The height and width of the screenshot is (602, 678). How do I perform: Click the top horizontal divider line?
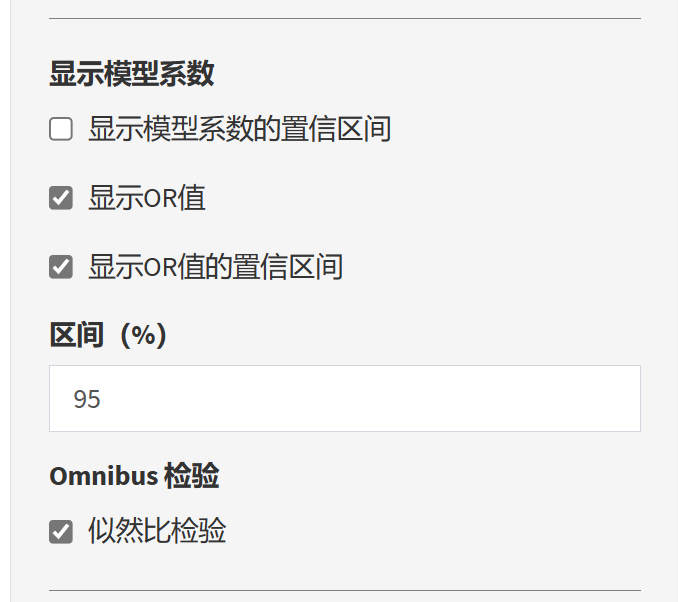[x=344, y=18]
